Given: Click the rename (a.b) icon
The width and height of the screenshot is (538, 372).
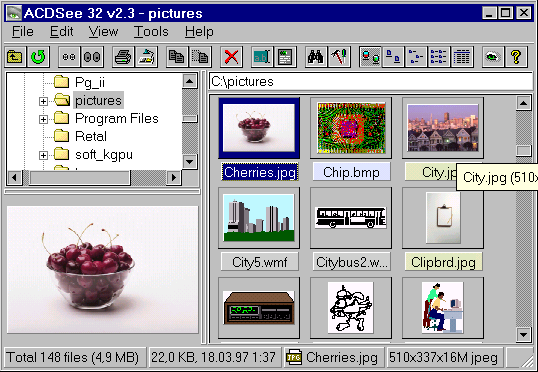Looking at the screenshot, I should 262,57.
